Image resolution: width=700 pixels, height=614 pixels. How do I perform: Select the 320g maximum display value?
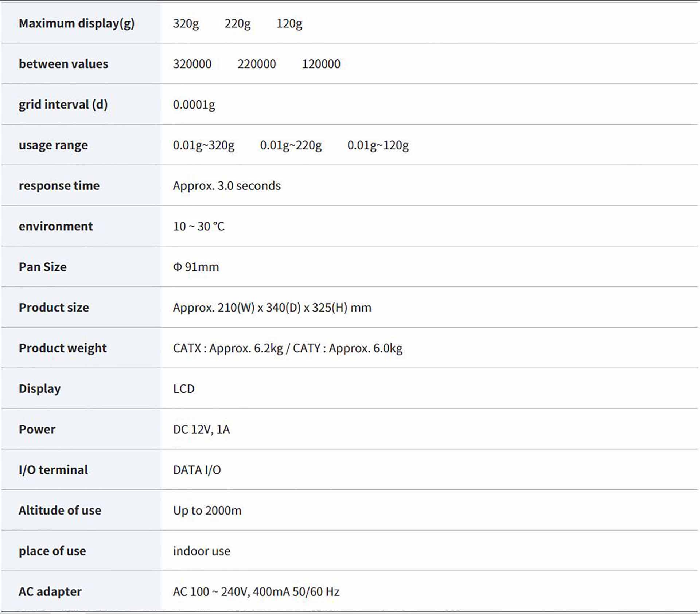click(186, 23)
